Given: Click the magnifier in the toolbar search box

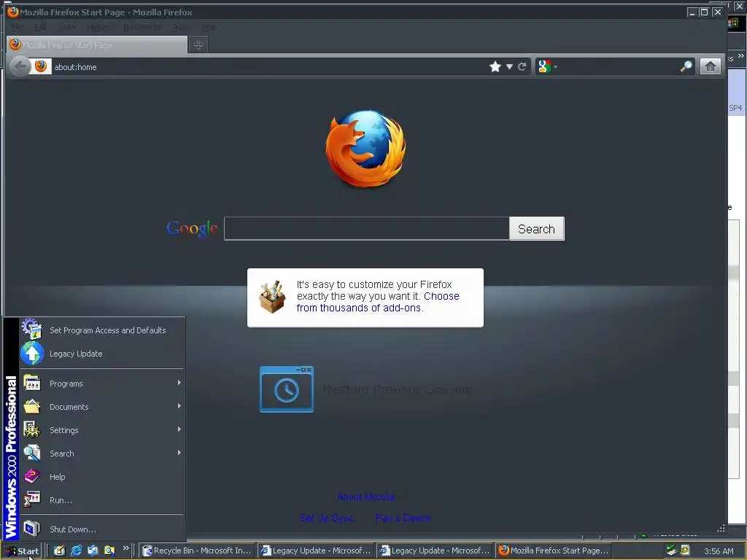Looking at the screenshot, I should [686, 66].
